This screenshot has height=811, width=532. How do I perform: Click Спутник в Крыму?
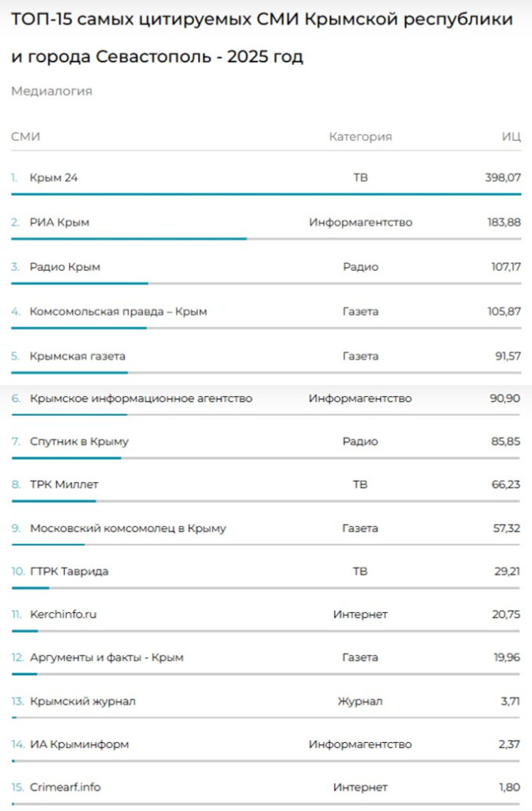tap(79, 442)
